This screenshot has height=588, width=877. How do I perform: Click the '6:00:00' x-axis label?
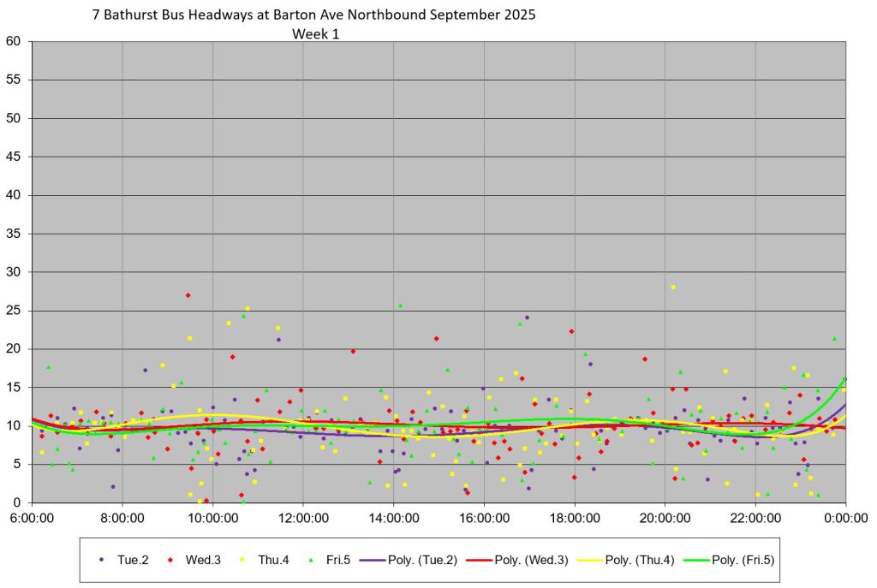[32, 518]
